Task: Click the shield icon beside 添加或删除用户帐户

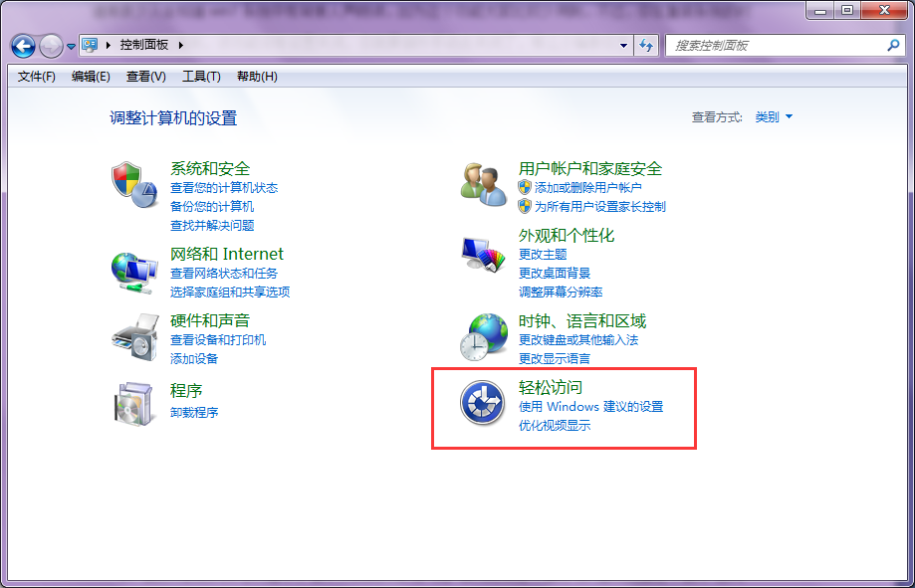Action: coord(525,187)
